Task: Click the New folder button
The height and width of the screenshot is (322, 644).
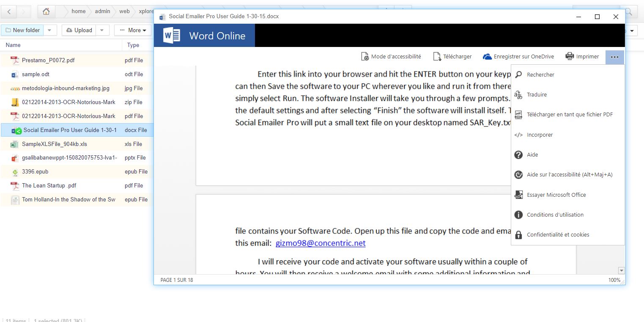Action: pos(23,30)
